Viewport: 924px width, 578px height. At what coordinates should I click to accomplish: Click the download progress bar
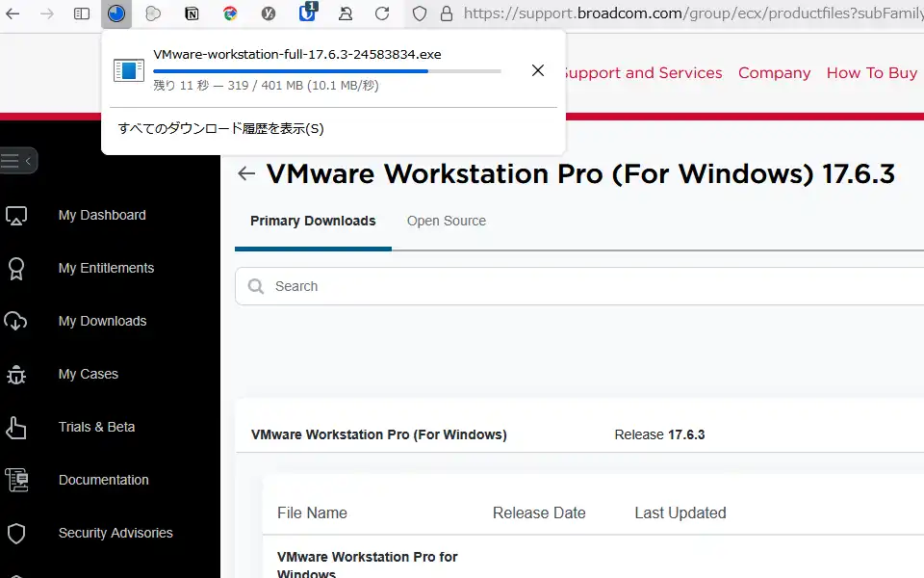327,71
